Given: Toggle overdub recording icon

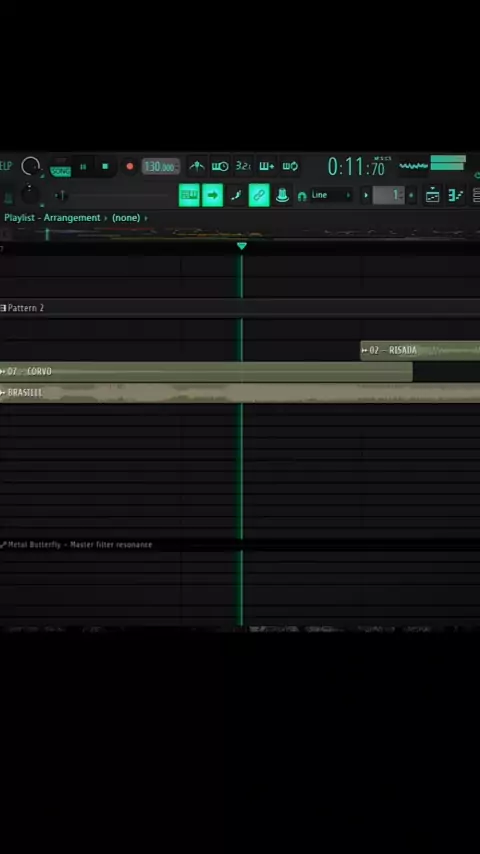Looking at the screenshot, I should [266, 166].
